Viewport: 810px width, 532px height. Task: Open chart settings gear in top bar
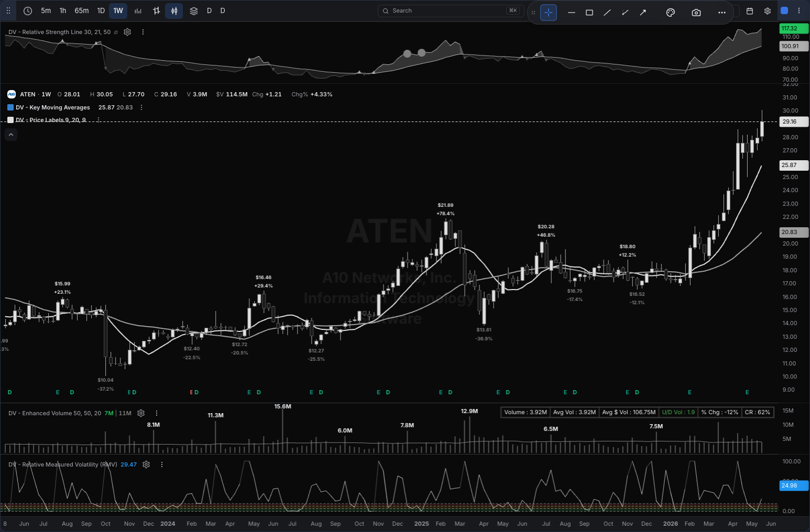(768, 10)
